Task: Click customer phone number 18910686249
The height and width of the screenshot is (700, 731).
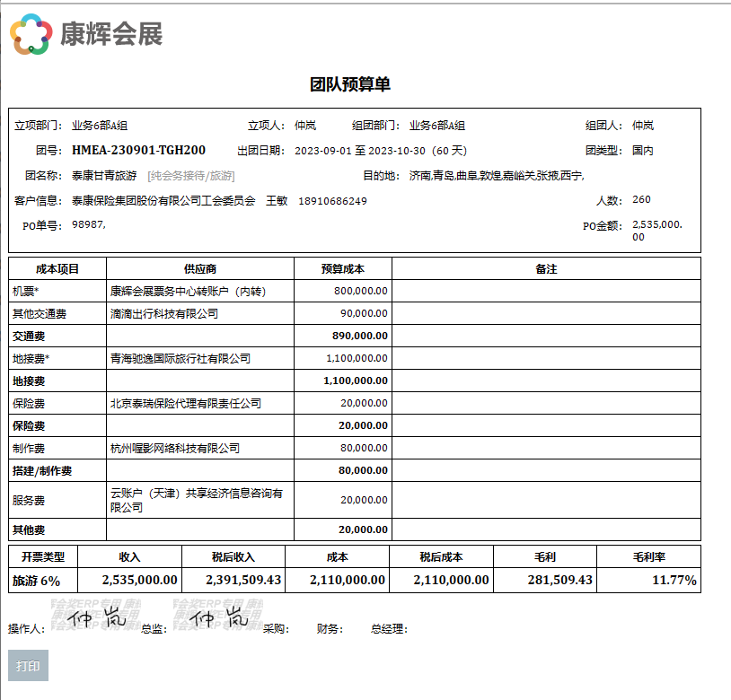Action: coord(332,201)
